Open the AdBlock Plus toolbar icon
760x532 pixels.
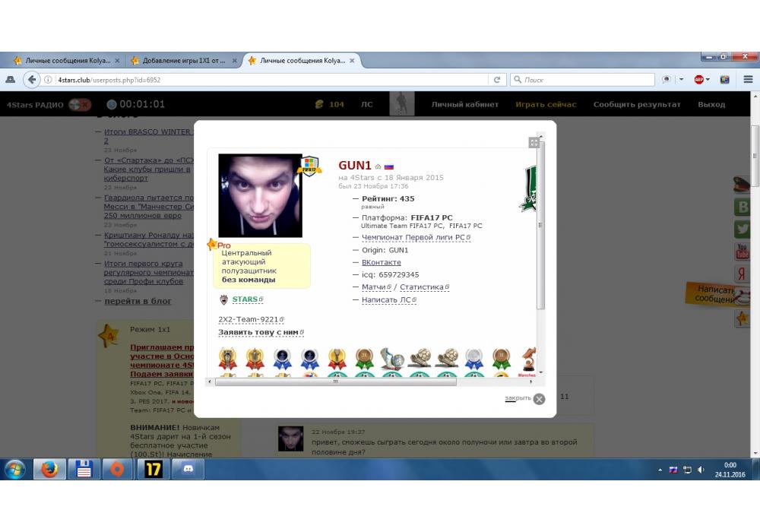[x=699, y=80]
